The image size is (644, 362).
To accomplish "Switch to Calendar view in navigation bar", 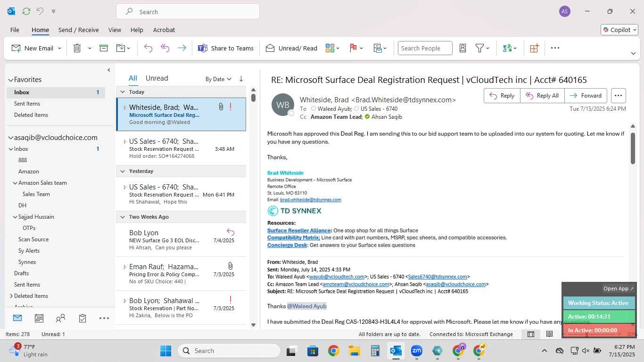I will point(39,318).
